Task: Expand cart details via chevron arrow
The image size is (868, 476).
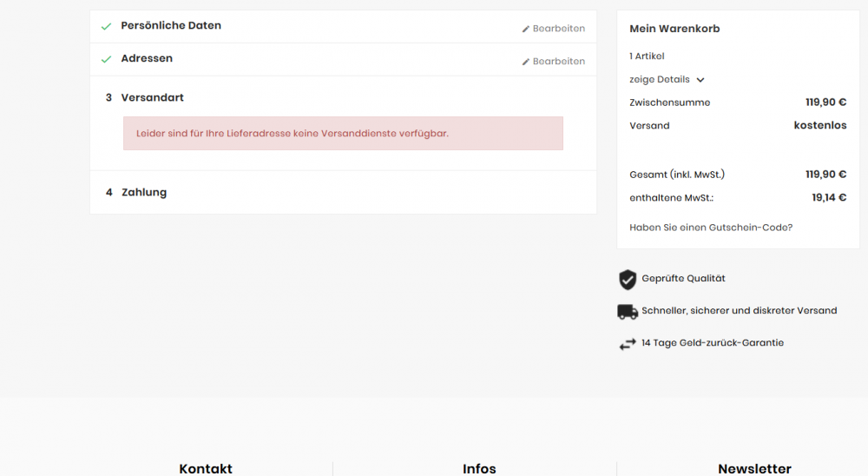Action: (700, 80)
